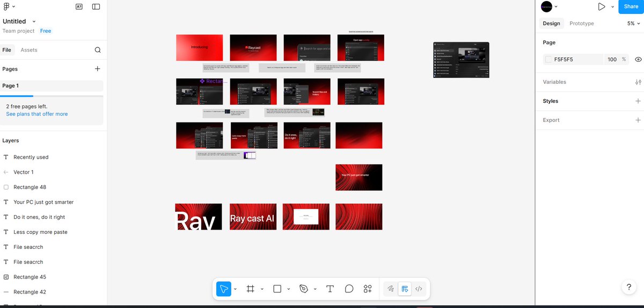Select the Rectangle shape tool
644x308 pixels.
click(x=277, y=289)
